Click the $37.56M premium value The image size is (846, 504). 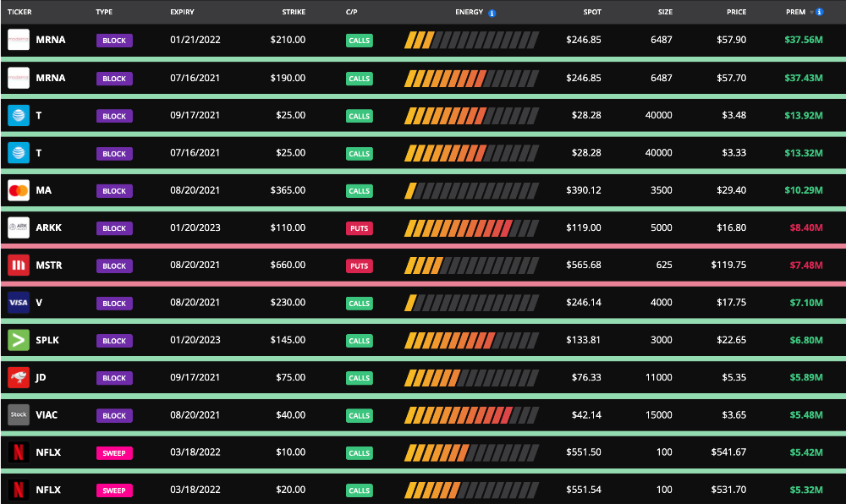pos(804,40)
